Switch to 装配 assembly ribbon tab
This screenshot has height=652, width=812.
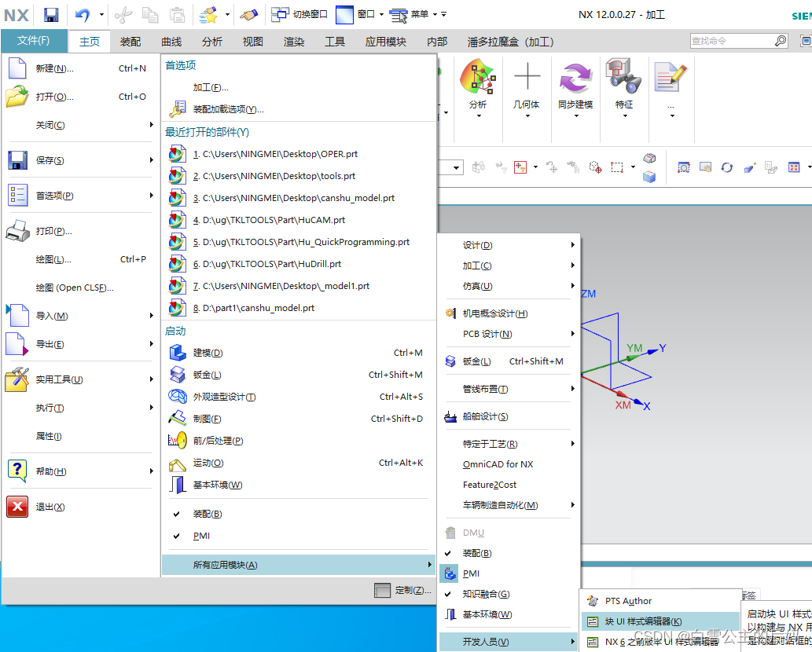130,42
